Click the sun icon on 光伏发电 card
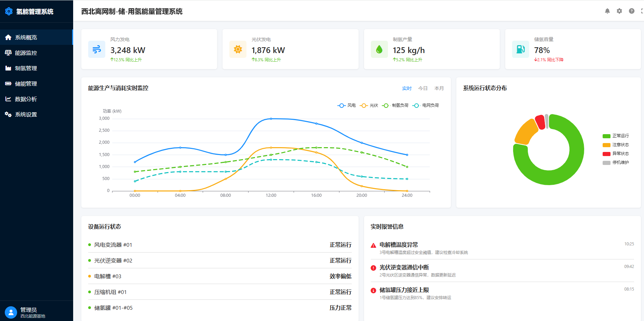The image size is (644, 321). 238,49
